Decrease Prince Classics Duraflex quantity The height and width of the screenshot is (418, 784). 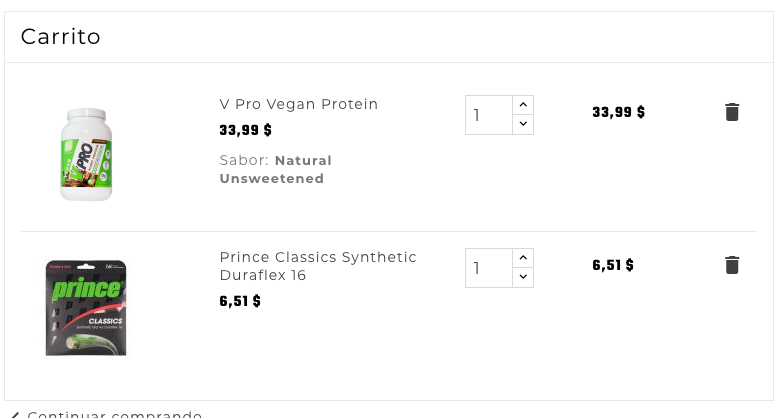pyautogui.click(x=523, y=278)
